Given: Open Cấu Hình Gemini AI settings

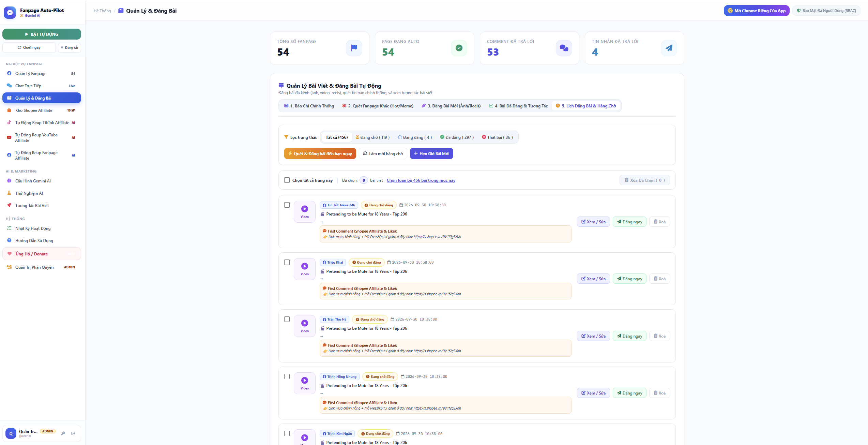Looking at the screenshot, I should pyautogui.click(x=42, y=181).
